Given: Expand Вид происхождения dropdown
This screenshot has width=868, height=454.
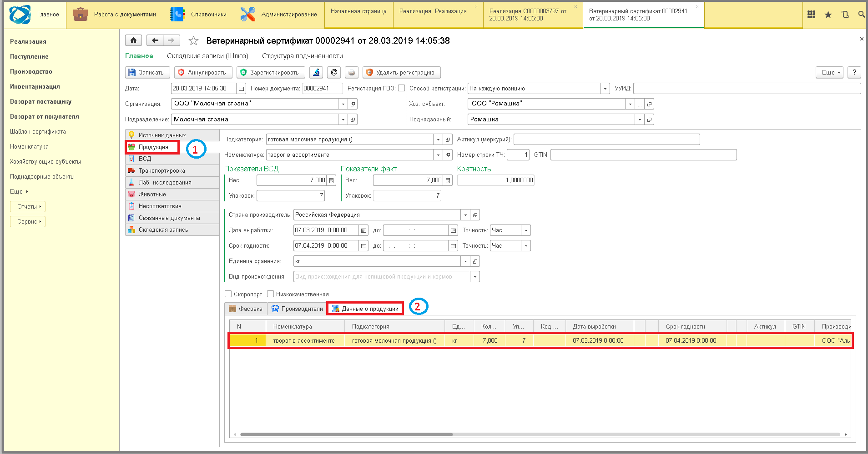Looking at the screenshot, I should click(x=475, y=277).
